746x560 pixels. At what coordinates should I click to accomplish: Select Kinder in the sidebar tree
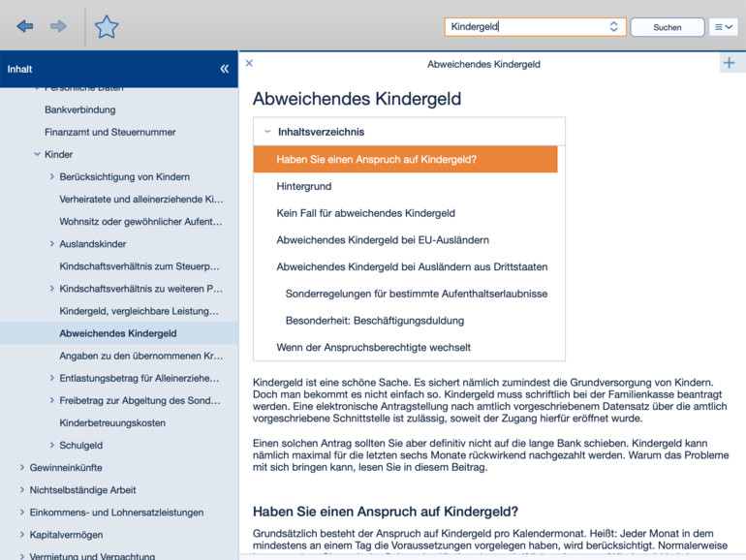pyautogui.click(x=58, y=155)
